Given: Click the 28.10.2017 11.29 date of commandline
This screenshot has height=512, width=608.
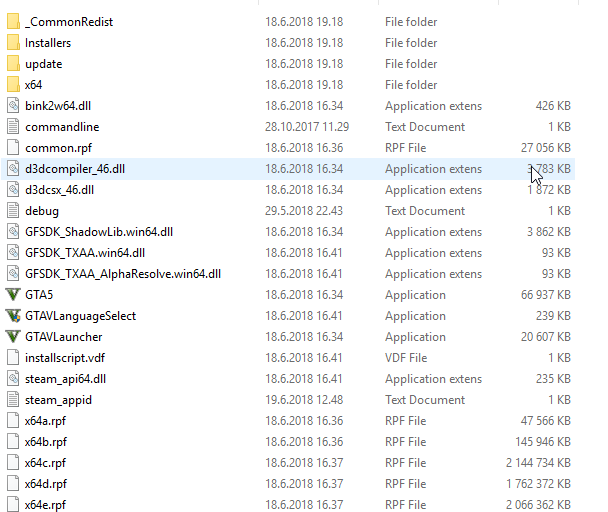Looking at the screenshot, I should click(307, 126).
